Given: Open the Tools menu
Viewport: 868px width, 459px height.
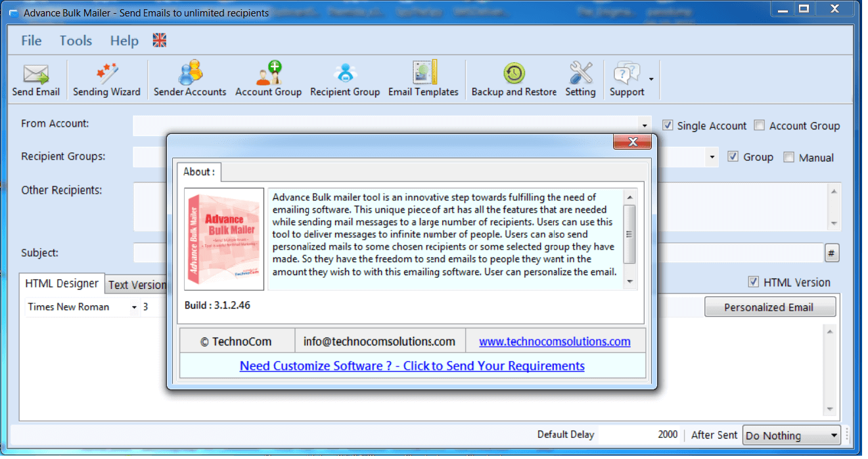Looking at the screenshot, I should (76, 41).
